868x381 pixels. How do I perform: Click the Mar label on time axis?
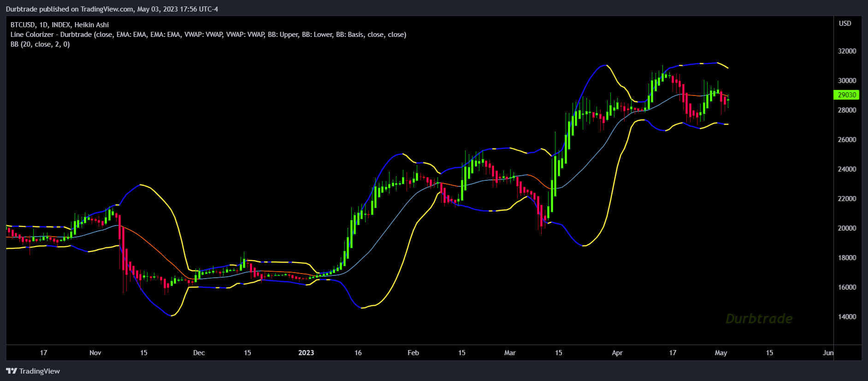[x=510, y=353]
